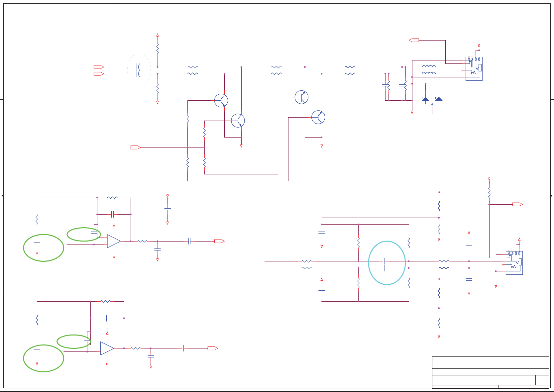Select the lower op-amp triangle symbol
This screenshot has height=392, width=554.
(107, 348)
